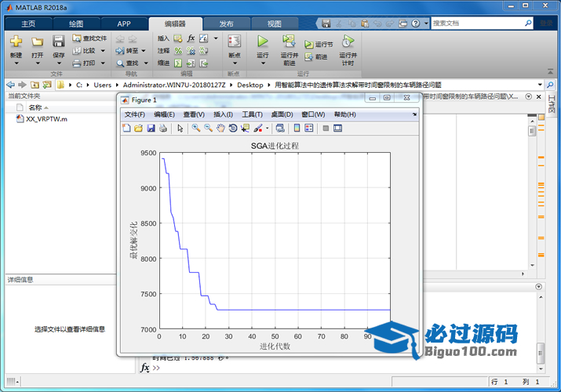This screenshot has width=561, height=392.
Task: Click the Save (保存) disk icon in ribbon
Action: pos(59,42)
